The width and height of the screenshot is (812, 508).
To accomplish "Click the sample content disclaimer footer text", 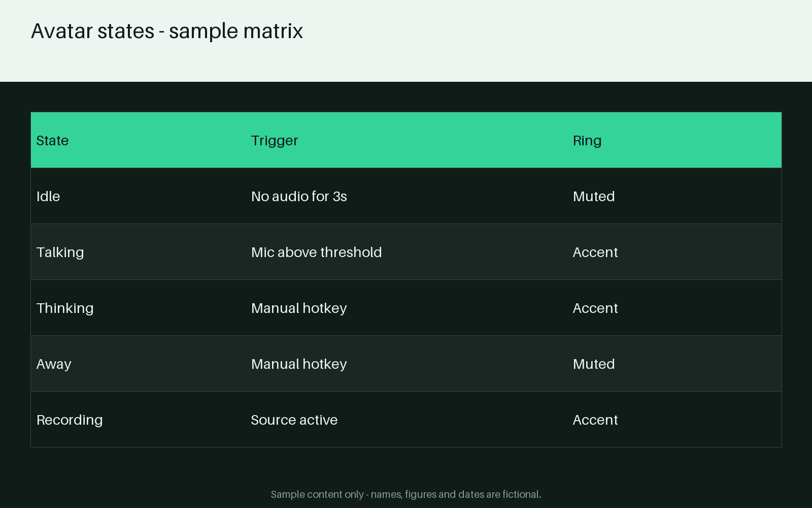I will pos(406,494).
